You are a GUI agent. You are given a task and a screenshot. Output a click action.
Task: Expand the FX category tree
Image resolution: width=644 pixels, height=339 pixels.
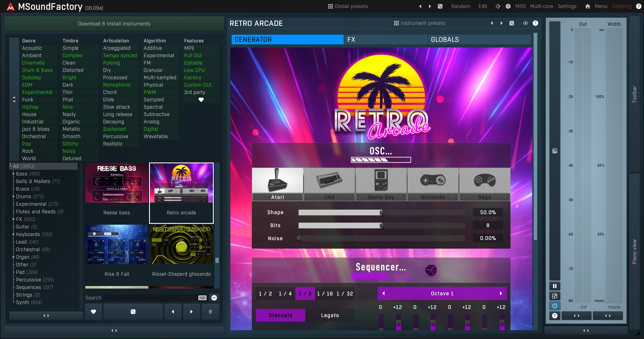coord(13,219)
